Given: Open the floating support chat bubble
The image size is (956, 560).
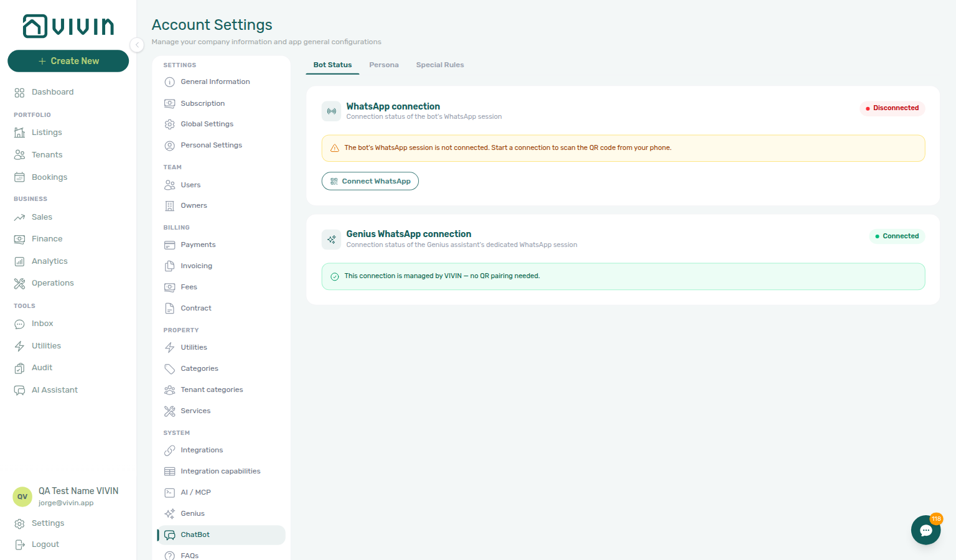Looking at the screenshot, I should pos(926,530).
